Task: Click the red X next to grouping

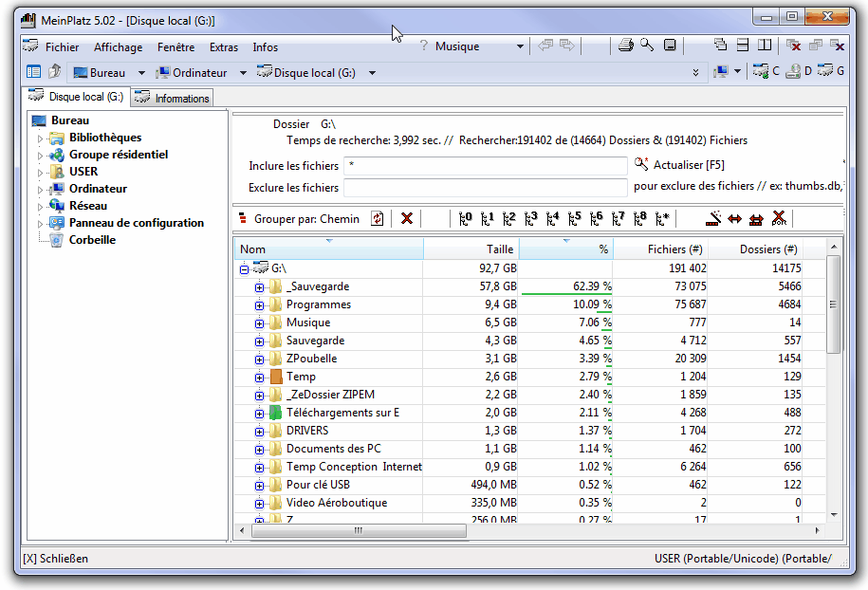Action: (407, 218)
